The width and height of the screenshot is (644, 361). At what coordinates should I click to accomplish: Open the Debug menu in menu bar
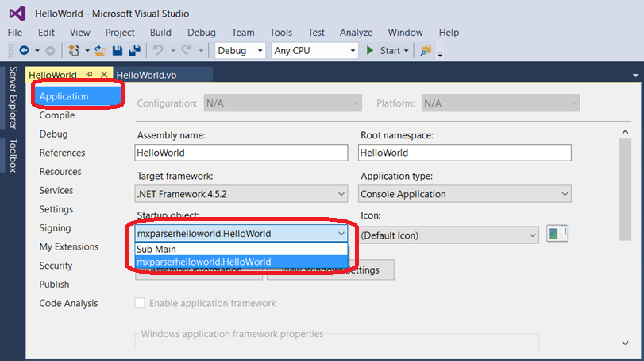[201, 33]
